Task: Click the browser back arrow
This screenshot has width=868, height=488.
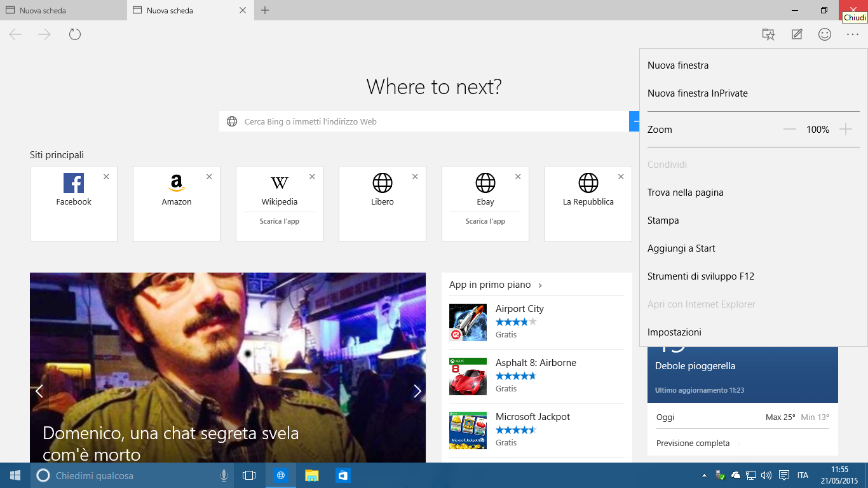Action: (x=16, y=34)
